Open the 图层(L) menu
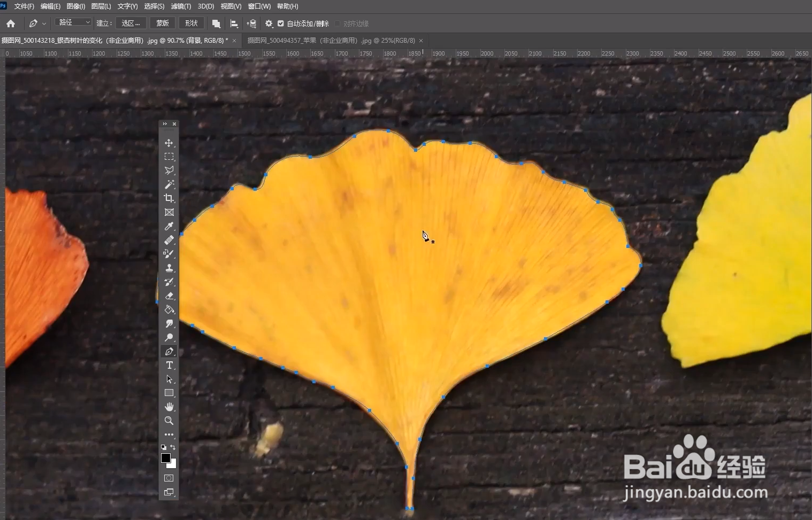The width and height of the screenshot is (812, 520). point(101,6)
